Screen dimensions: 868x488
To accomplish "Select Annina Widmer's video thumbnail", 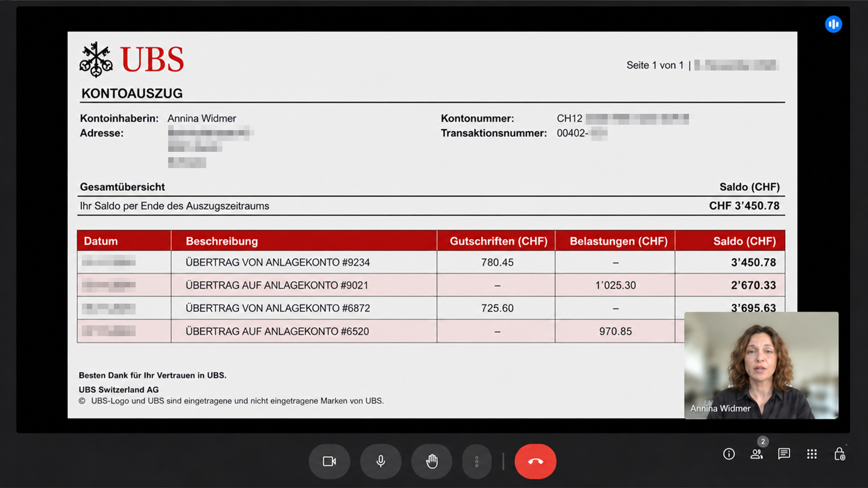I will 761,366.
